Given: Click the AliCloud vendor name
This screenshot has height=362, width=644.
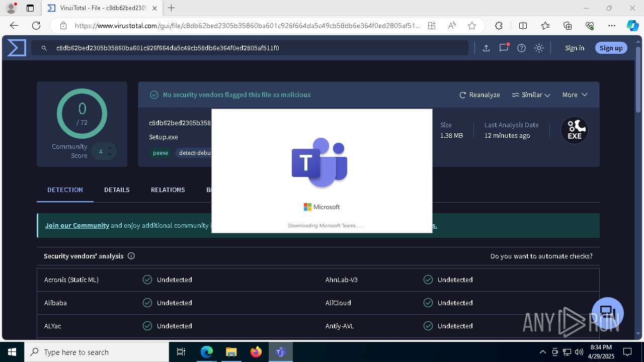Looking at the screenshot, I should coord(338,303).
